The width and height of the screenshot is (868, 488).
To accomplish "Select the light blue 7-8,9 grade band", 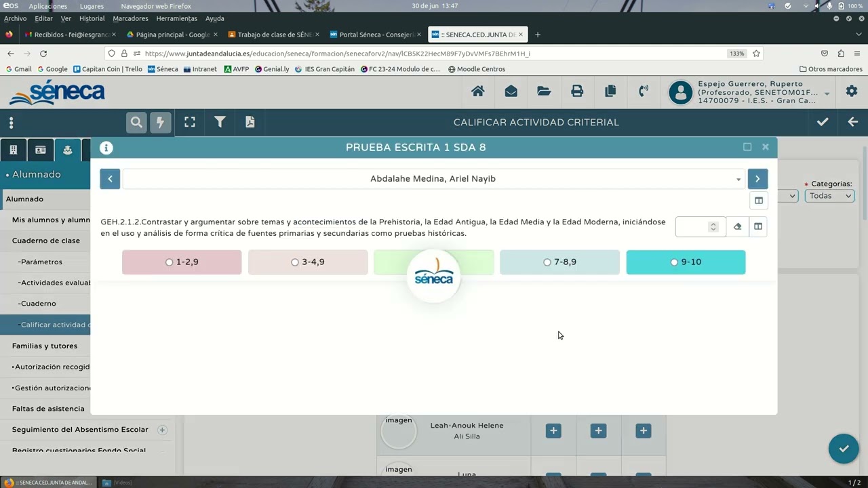I will pyautogui.click(x=559, y=262).
